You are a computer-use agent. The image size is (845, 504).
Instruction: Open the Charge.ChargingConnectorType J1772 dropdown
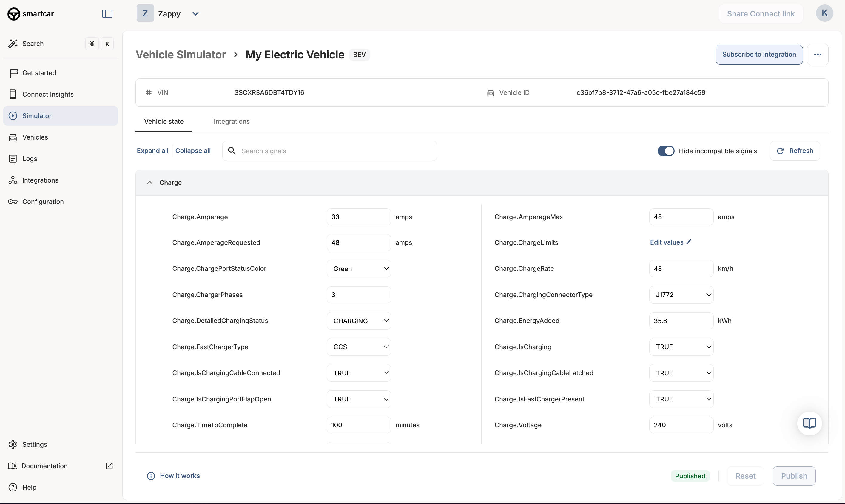(681, 295)
